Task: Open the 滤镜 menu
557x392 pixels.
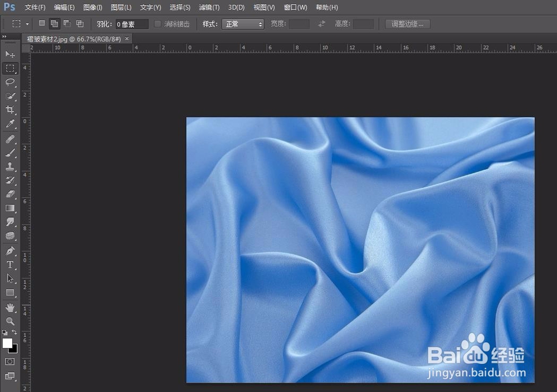Action: point(209,7)
